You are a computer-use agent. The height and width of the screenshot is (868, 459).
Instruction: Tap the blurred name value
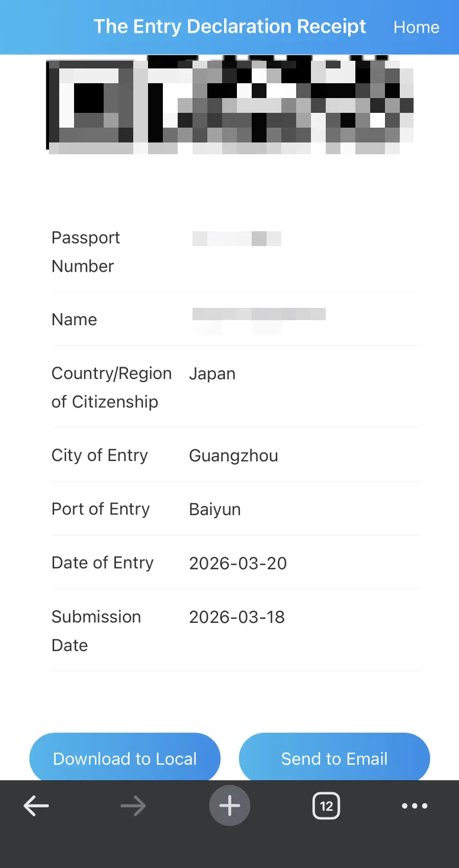click(x=259, y=315)
